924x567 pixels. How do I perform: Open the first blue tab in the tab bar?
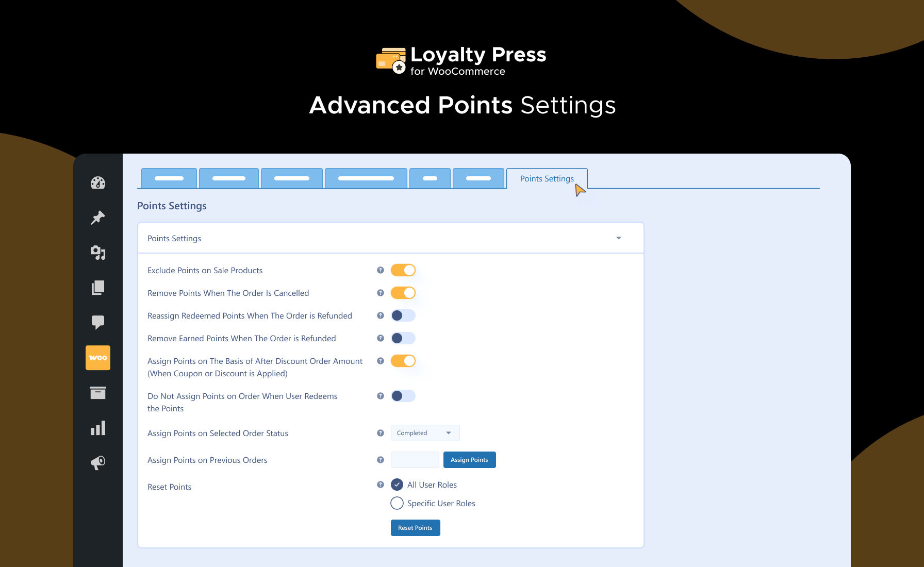coord(169,178)
